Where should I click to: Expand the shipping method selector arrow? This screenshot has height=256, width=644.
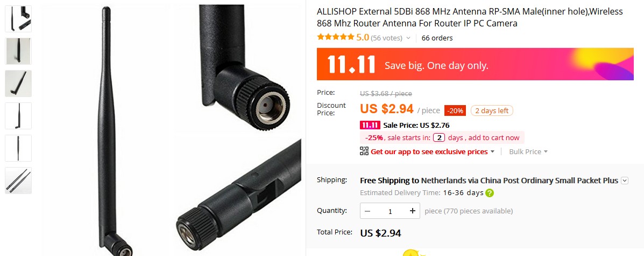coord(625,180)
